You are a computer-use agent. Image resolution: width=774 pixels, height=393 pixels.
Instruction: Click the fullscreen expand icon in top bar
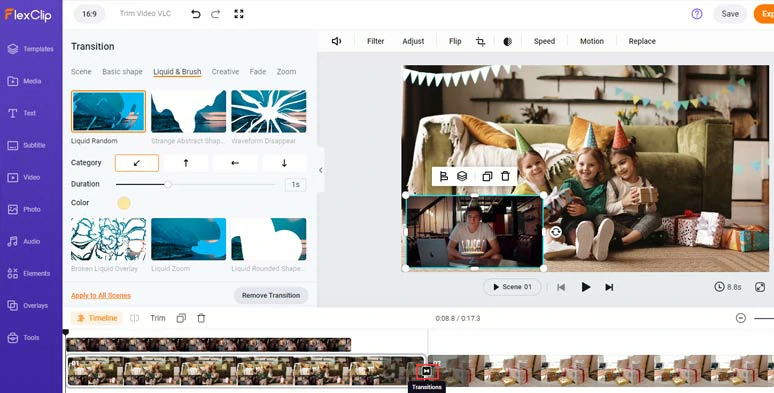click(x=239, y=14)
